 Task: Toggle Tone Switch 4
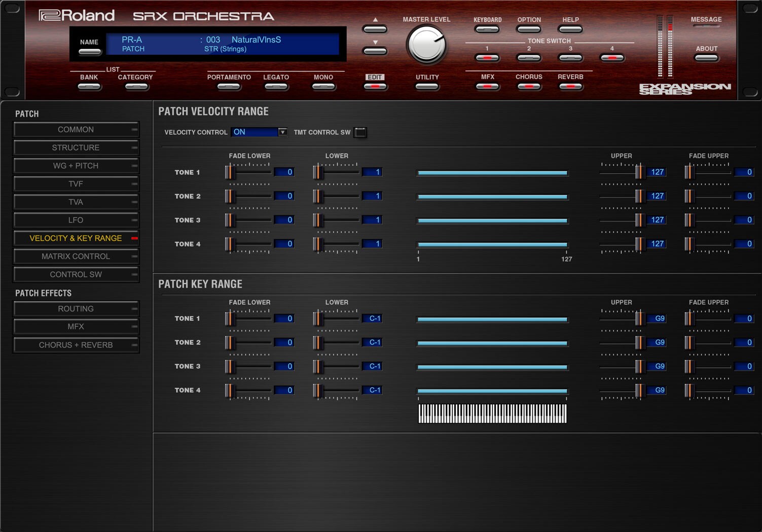[x=612, y=58]
